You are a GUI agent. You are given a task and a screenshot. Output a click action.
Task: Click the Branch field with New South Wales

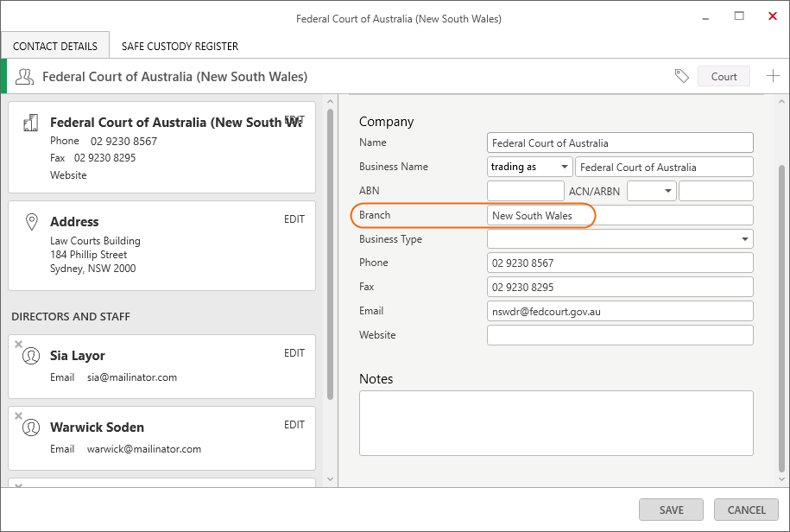pos(620,215)
